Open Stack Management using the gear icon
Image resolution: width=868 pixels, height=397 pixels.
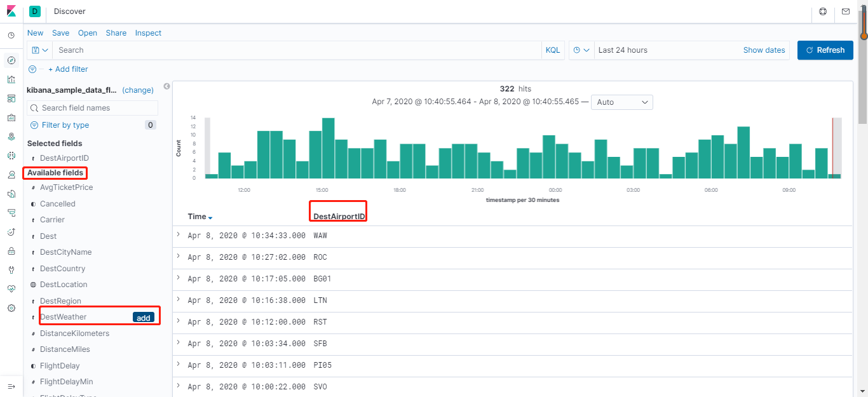click(11, 308)
